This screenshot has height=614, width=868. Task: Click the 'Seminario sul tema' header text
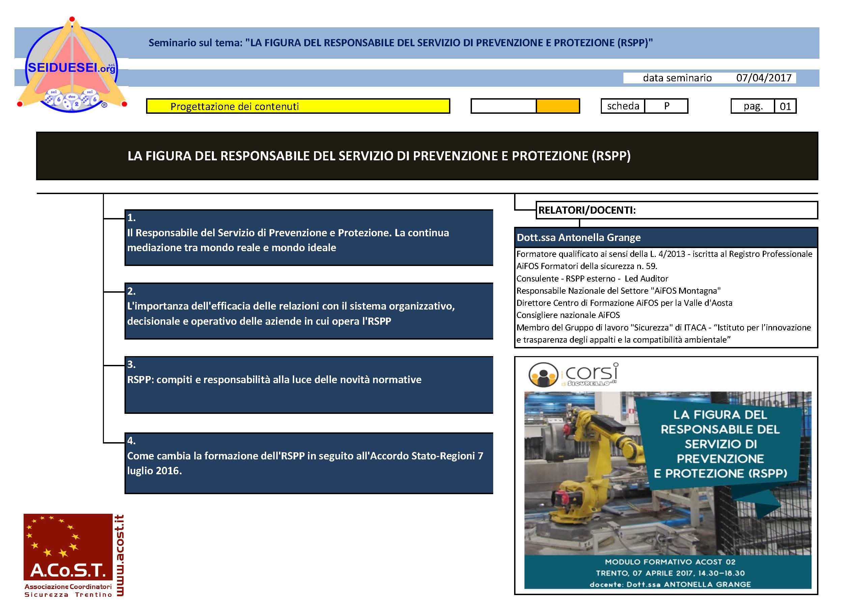tap(400, 43)
